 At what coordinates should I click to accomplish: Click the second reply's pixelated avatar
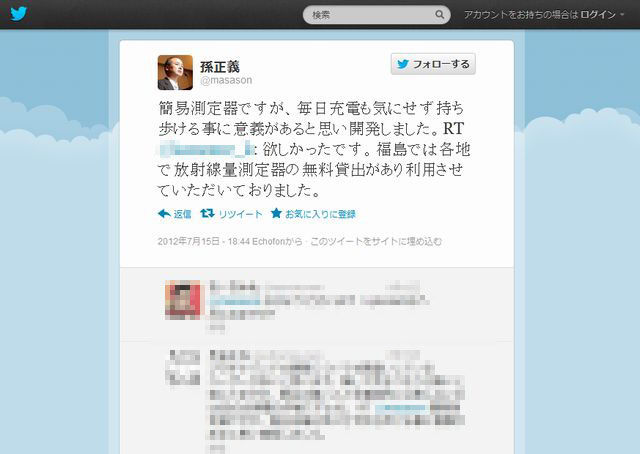tap(184, 368)
